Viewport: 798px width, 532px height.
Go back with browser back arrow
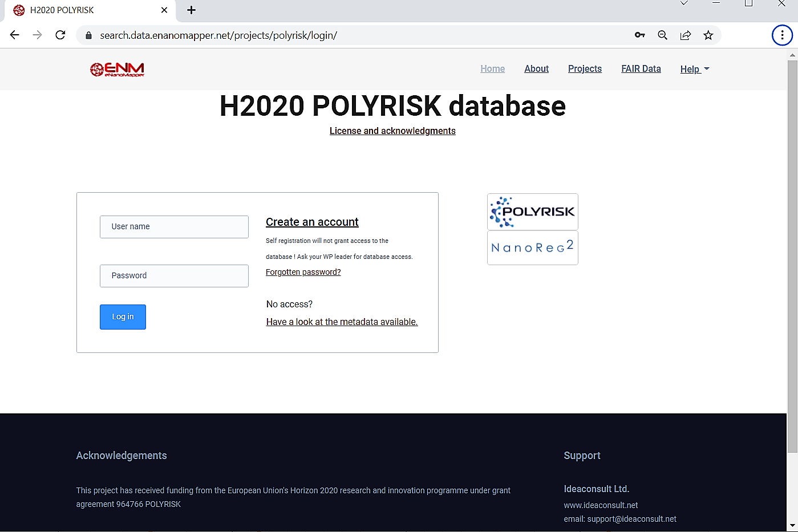point(15,35)
